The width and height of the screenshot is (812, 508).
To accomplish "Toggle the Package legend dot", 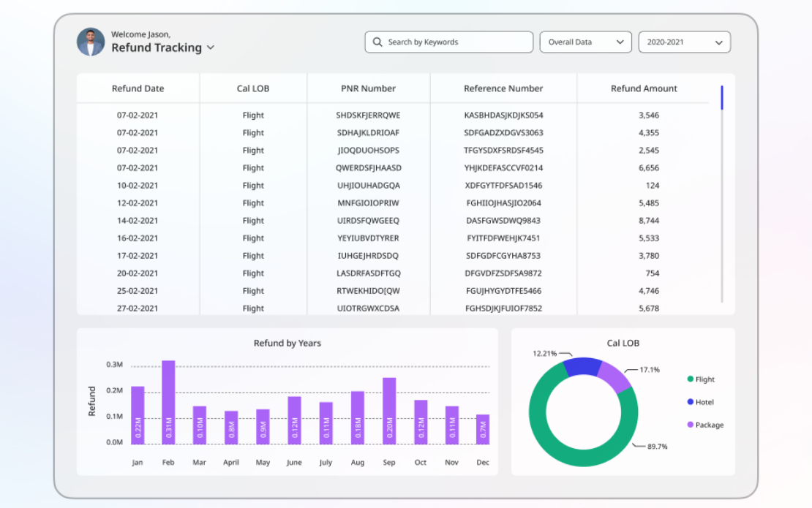I will [x=691, y=425].
